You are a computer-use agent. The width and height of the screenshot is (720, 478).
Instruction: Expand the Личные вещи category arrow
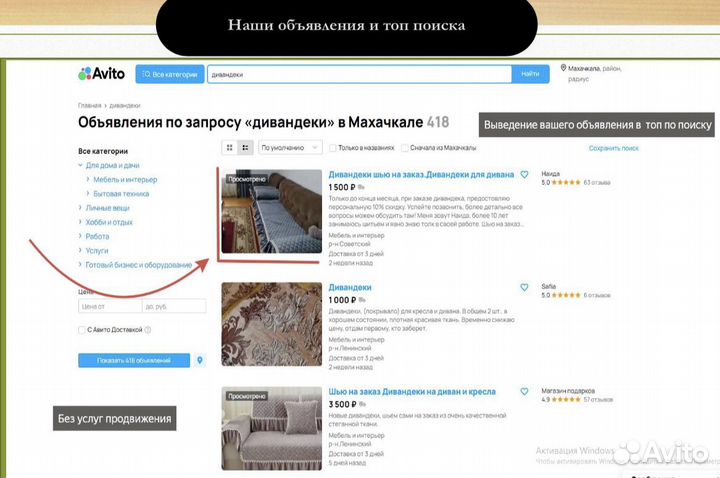(x=80, y=208)
